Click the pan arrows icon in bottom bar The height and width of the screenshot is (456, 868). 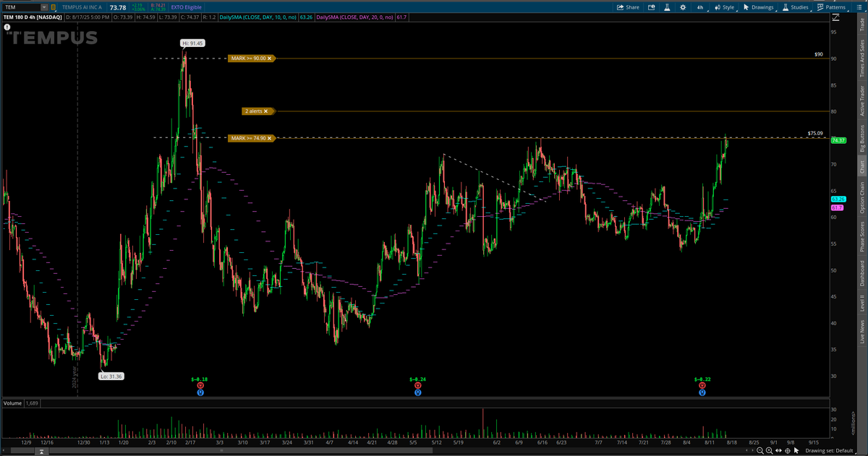(x=778, y=451)
